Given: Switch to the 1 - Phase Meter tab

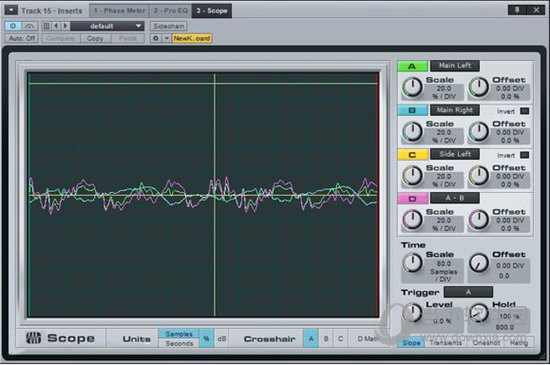Looking at the screenshot, I should (119, 11).
